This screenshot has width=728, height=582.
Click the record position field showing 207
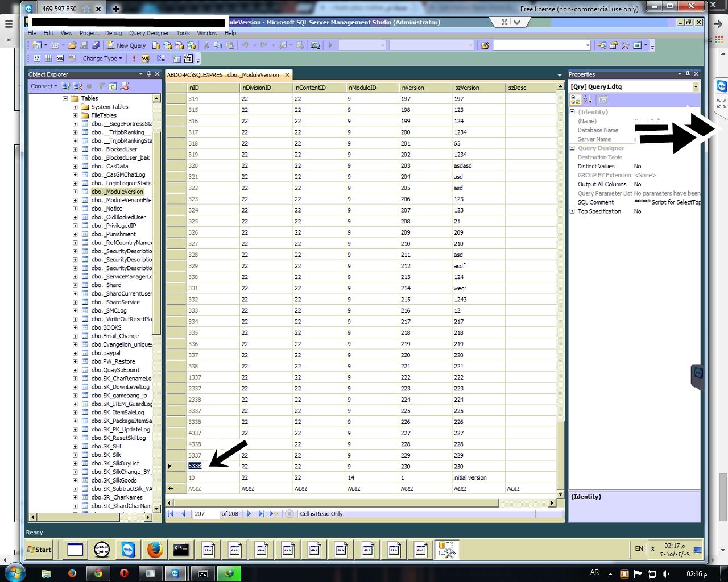coord(205,514)
